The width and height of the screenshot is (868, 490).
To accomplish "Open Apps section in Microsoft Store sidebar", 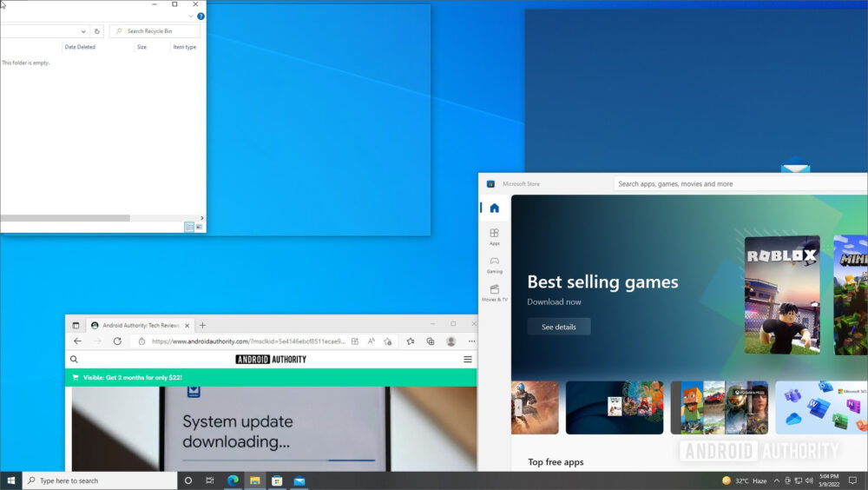I will [x=495, y=236].
